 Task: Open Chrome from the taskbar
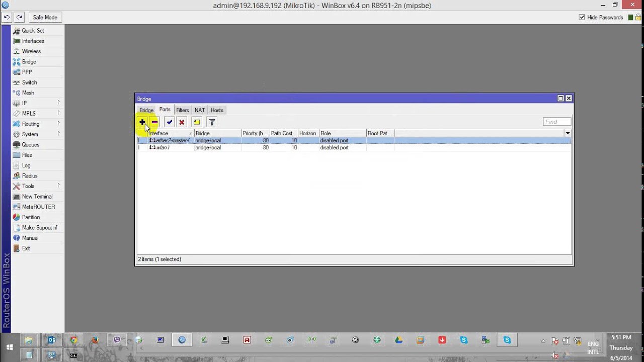coord(73,340)
